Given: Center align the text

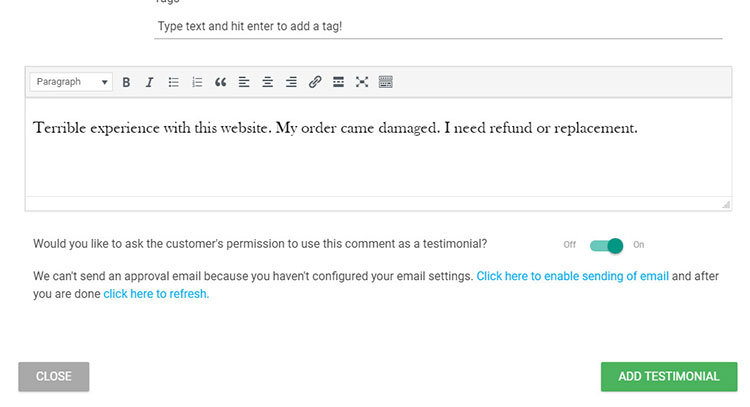Looking at the screenshot, I should coord(268,82).
